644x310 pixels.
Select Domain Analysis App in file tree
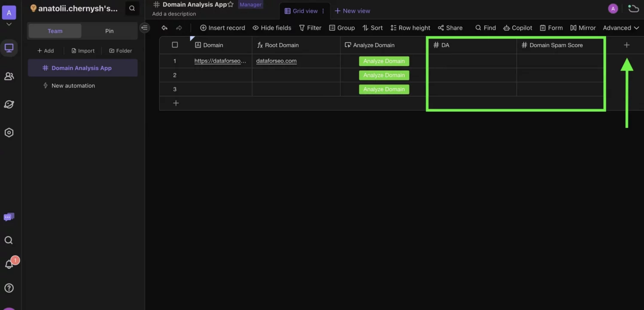[83, 68]
